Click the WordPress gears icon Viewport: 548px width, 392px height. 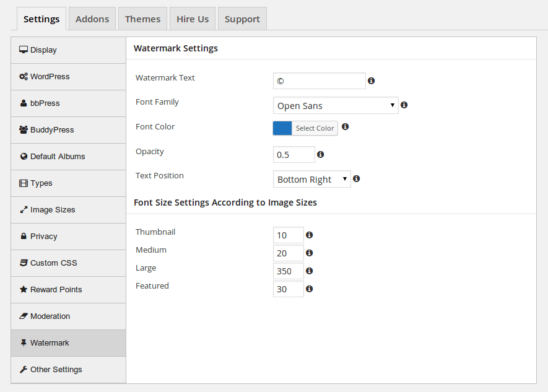(24, 76)
